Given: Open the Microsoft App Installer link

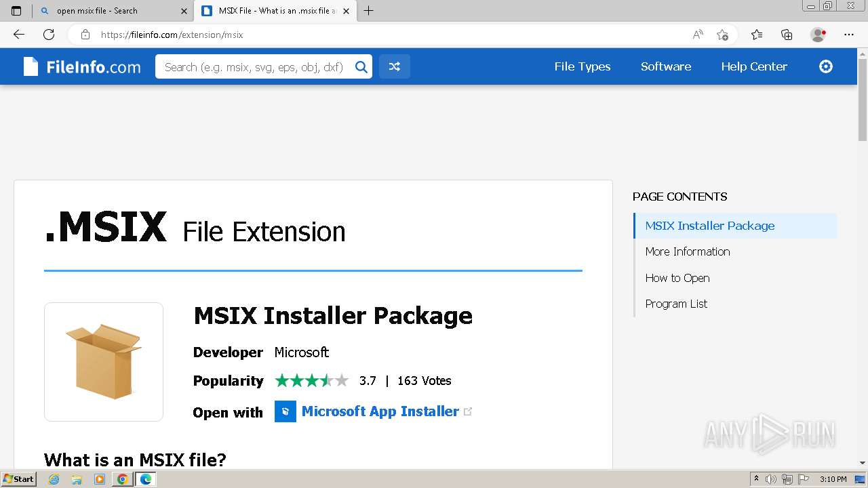Looking at the screenshot, I should click(x=380, y=411).
